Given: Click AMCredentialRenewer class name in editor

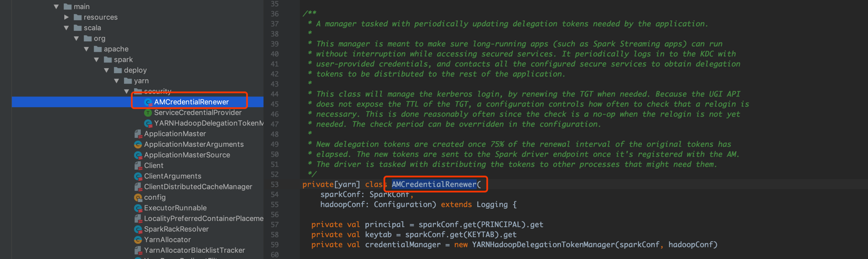Looking at the screenshot, I should pos(434,184).
